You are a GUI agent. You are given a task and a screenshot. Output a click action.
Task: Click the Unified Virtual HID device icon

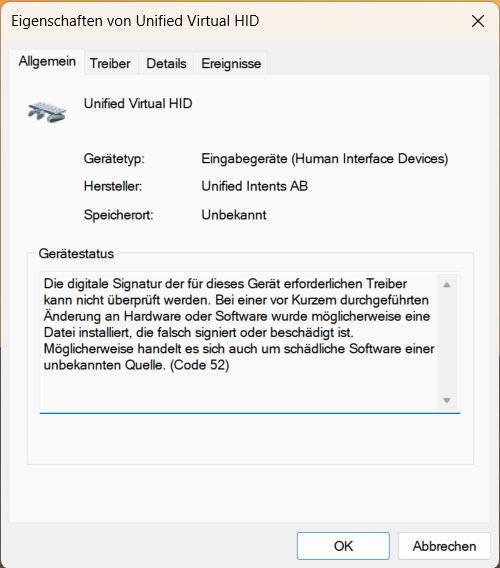pyautogui.click(x=47, y=112)
